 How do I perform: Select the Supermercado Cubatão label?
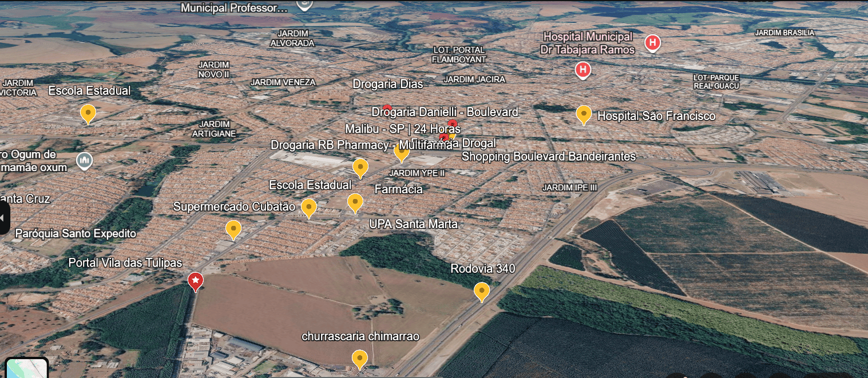click(x=234, y=206)
